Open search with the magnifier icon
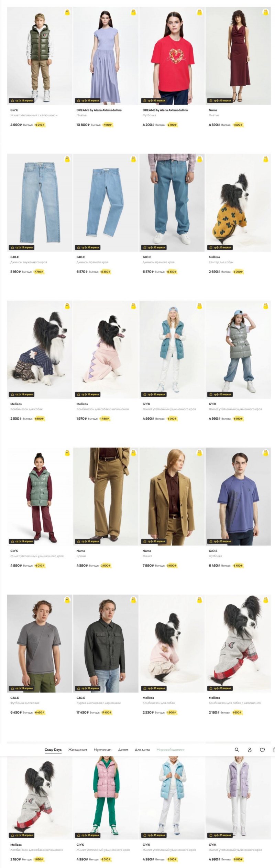 236,750
